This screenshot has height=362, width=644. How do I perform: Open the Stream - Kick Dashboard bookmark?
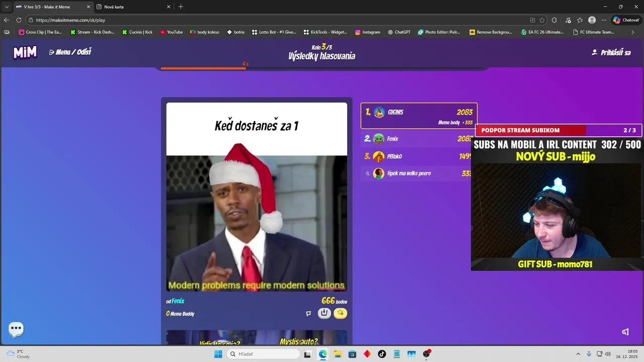click(x=93, y=32)
